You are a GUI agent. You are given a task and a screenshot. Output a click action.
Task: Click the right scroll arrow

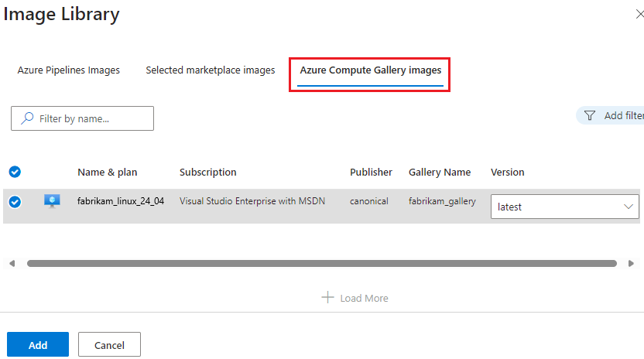[x=632, y=264]
